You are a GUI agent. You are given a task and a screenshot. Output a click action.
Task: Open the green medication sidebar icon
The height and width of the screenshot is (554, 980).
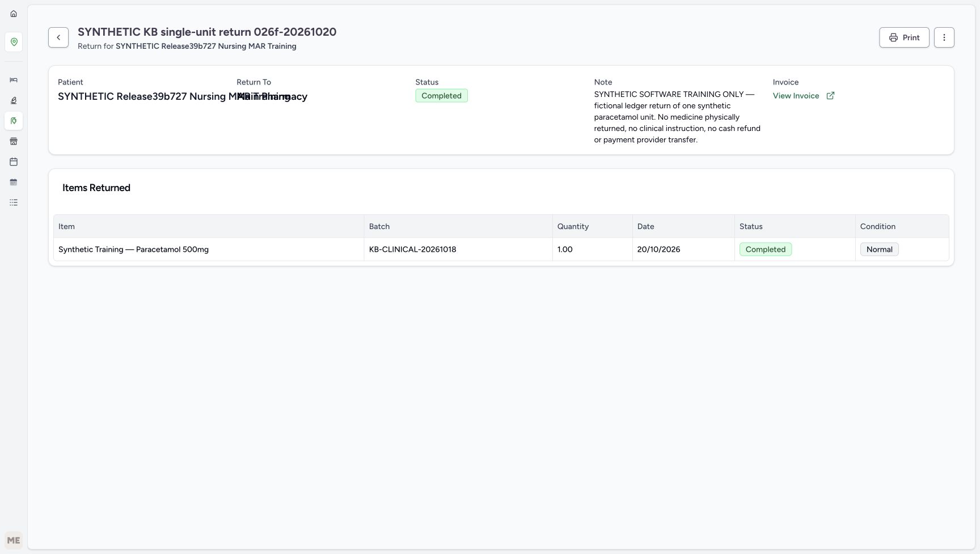[14, 121]
